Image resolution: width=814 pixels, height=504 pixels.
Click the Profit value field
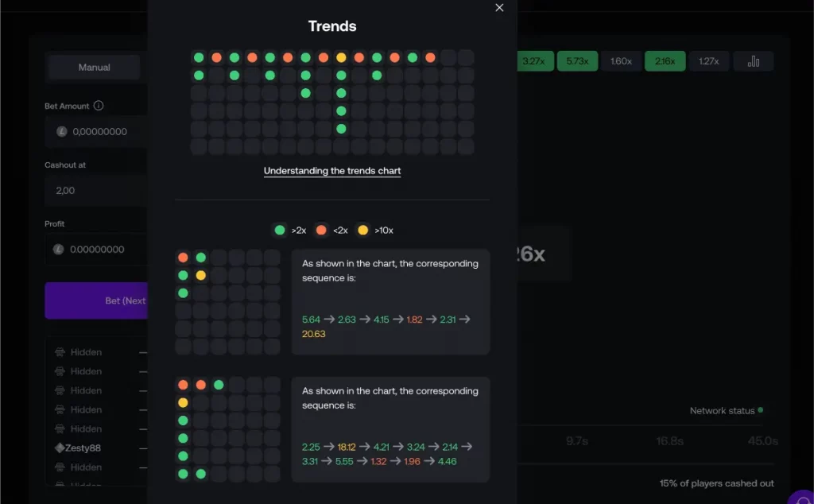click(x=96, y=250)
